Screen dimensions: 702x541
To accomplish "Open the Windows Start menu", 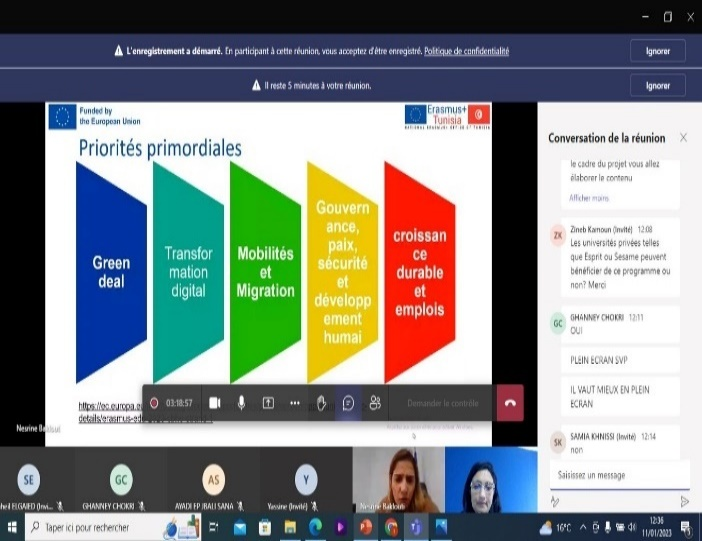I will coord(12,528).
